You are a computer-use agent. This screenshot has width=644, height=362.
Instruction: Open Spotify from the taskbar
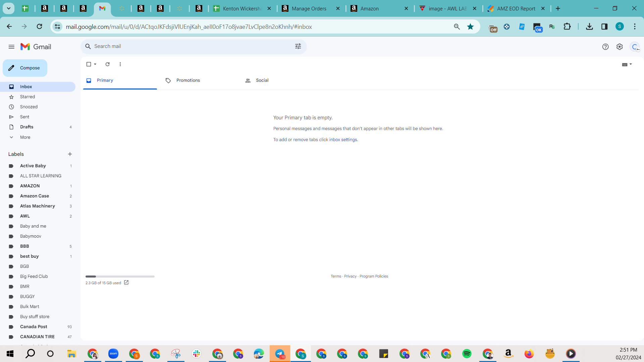coord(467,354)
